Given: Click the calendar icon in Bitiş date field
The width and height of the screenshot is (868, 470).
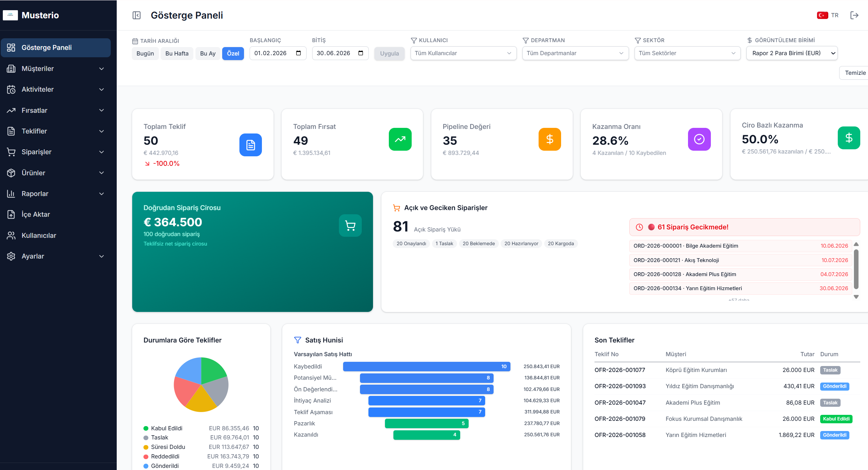Looking at the screenshot, I should [x=361, y=53].
